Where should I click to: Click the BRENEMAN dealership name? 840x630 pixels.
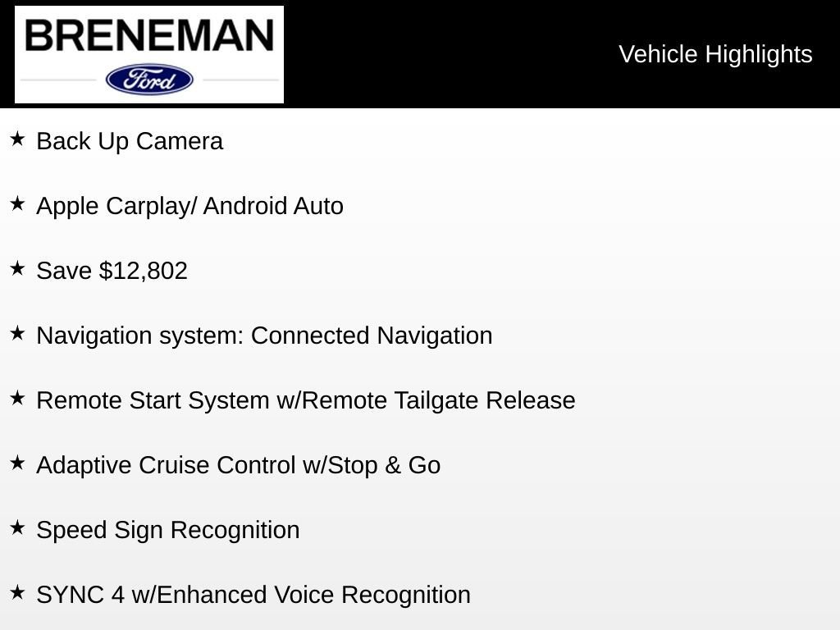click(x=149, y=35)
